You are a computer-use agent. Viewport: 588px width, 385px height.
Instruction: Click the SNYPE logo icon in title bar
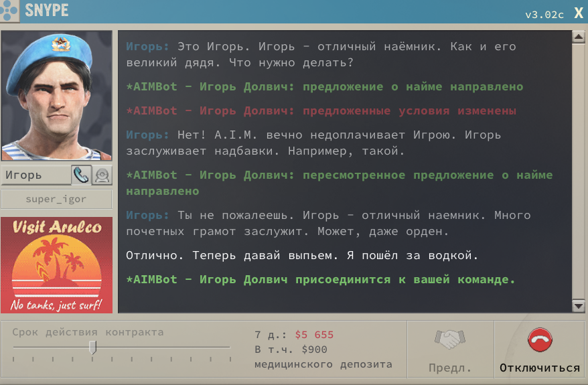click(10, 11)
